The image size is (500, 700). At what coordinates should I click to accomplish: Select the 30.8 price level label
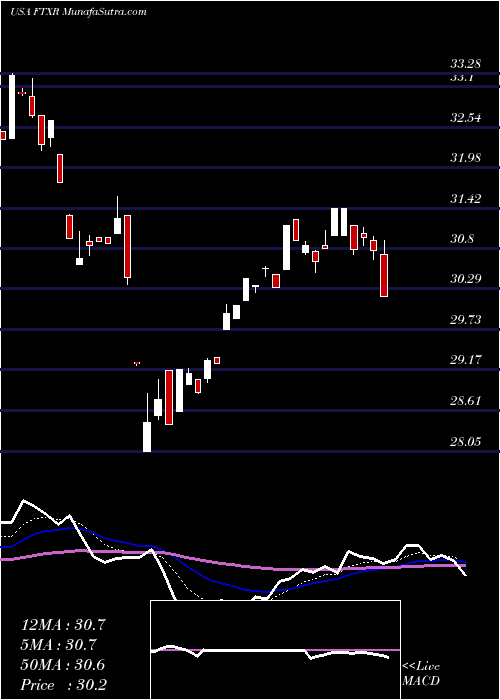[x=462, y=238]
